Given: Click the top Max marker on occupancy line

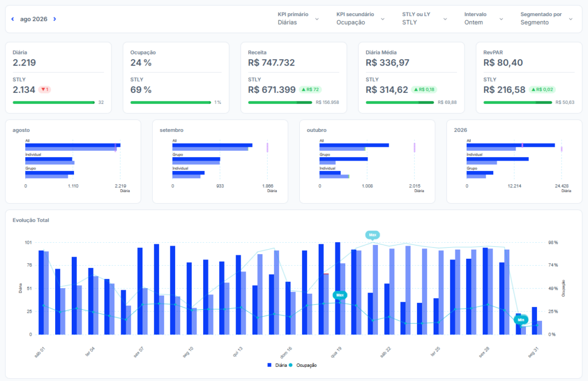Looking at the screenshot, I should coord(372,235).
